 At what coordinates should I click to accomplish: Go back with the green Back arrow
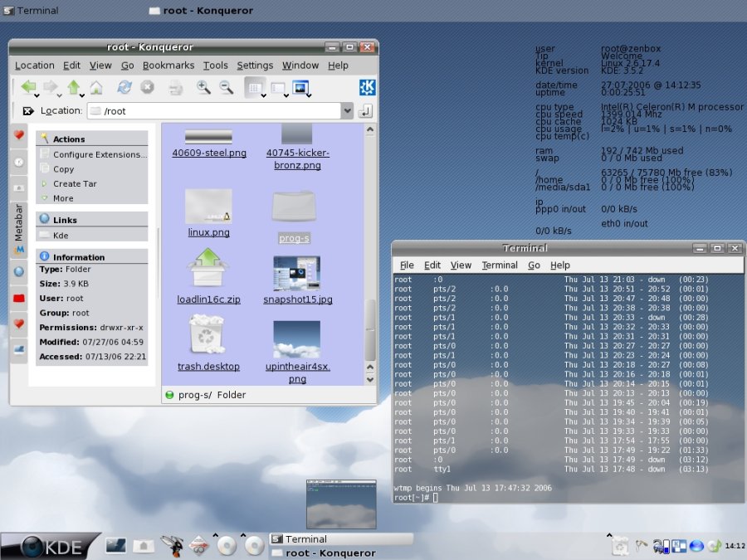(28, 86)
